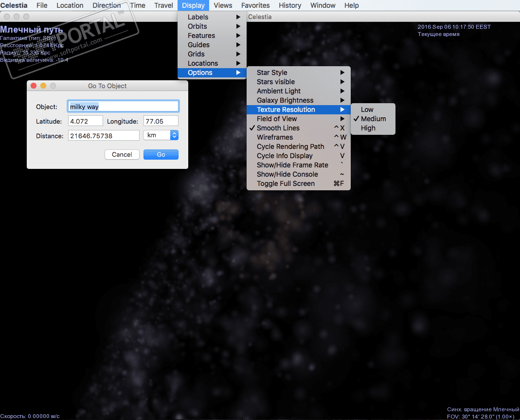Image resolution: width=520 pixels, height=420 pixels.
Task: Set texture resolution to High
Action: pyautogui.click(x=373, y=128)
